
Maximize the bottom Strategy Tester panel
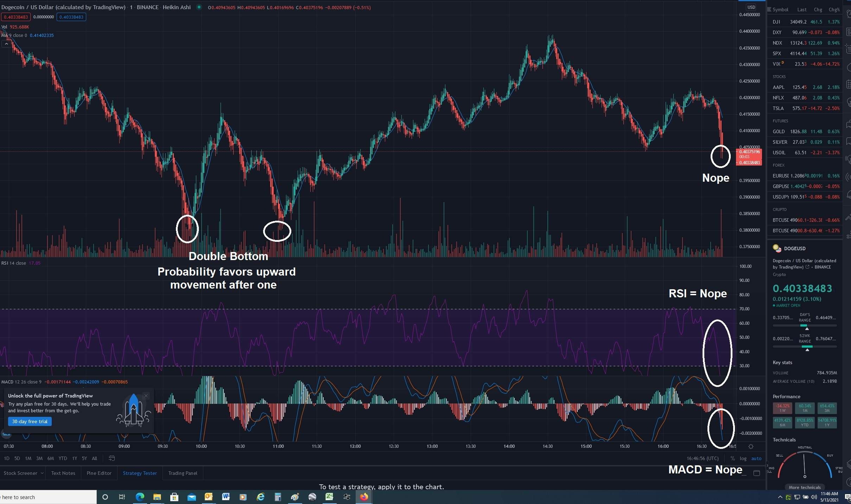pyautogui.click(x=757, y=473)
